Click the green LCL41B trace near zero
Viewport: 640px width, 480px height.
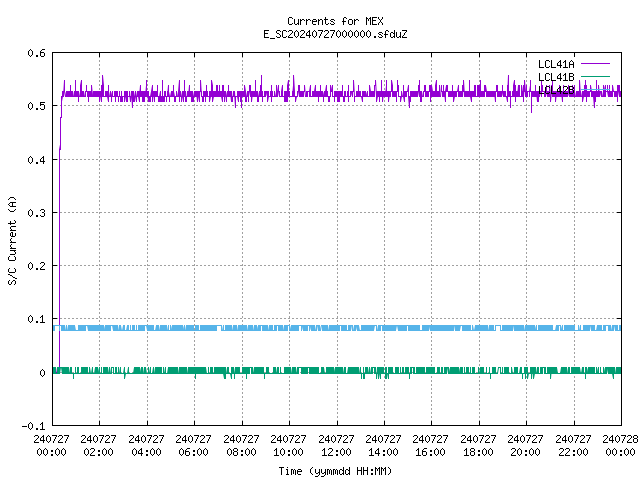[337, 370]
